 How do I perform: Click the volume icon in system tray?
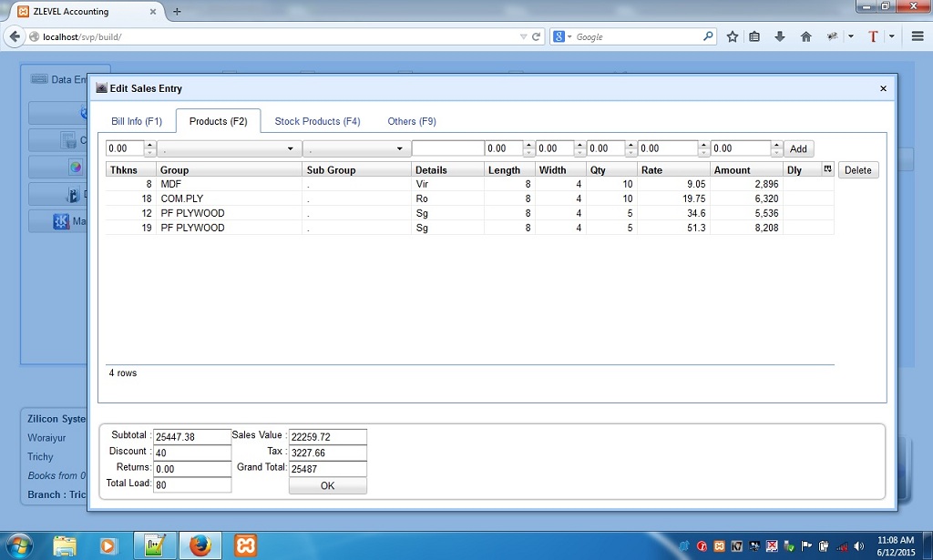[x=856, y=546]
